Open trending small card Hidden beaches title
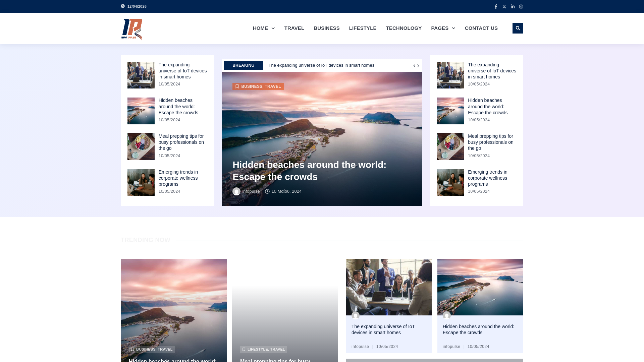 (478, 329)
